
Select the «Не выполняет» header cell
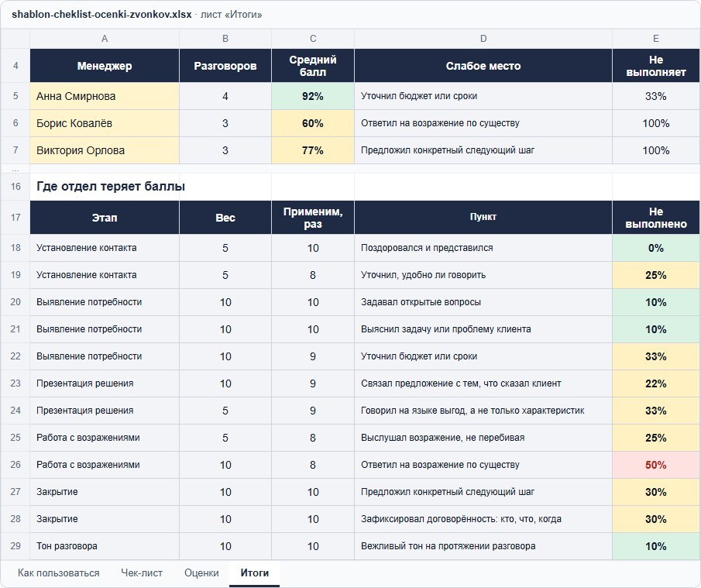coord(656,66)
